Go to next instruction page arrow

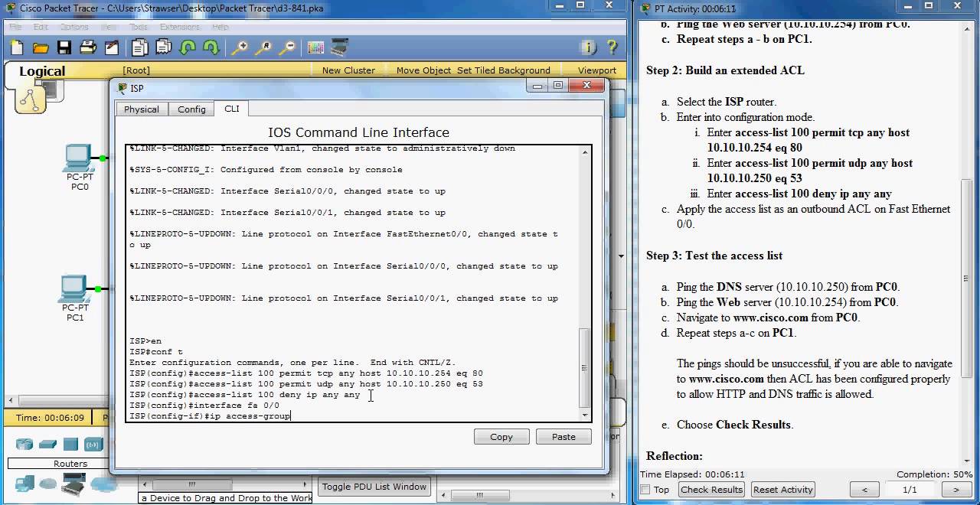pos(956,490)
